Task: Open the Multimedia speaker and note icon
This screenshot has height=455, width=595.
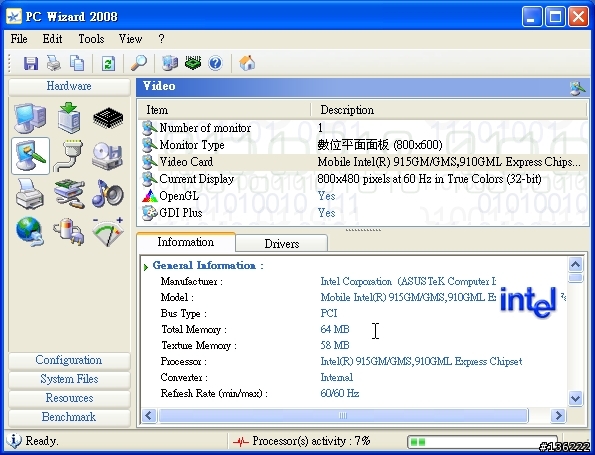Action: click(108, 194)
